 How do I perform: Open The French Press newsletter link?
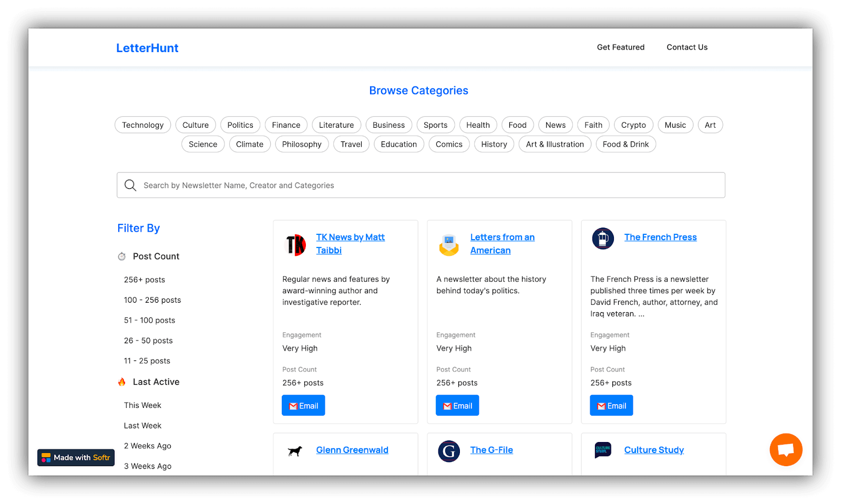coord(660,237)
